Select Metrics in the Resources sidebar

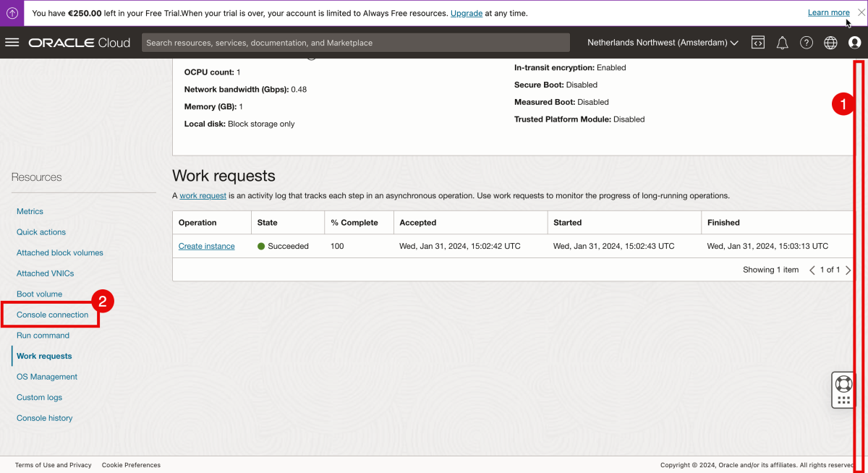30,211
